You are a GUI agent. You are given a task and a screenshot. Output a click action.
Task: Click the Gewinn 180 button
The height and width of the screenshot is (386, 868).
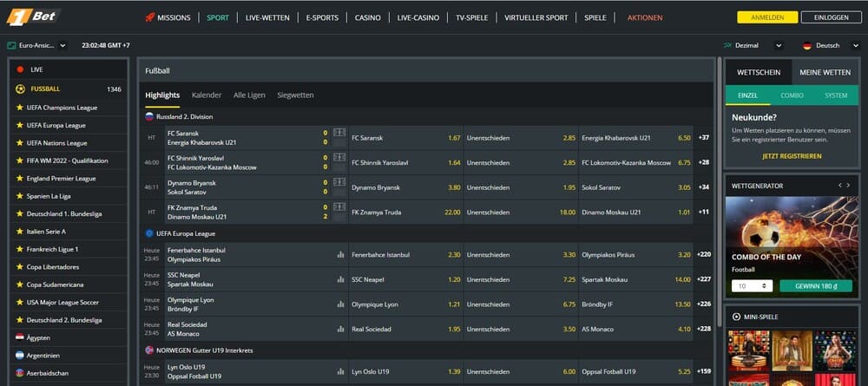[x=816, y=286]
